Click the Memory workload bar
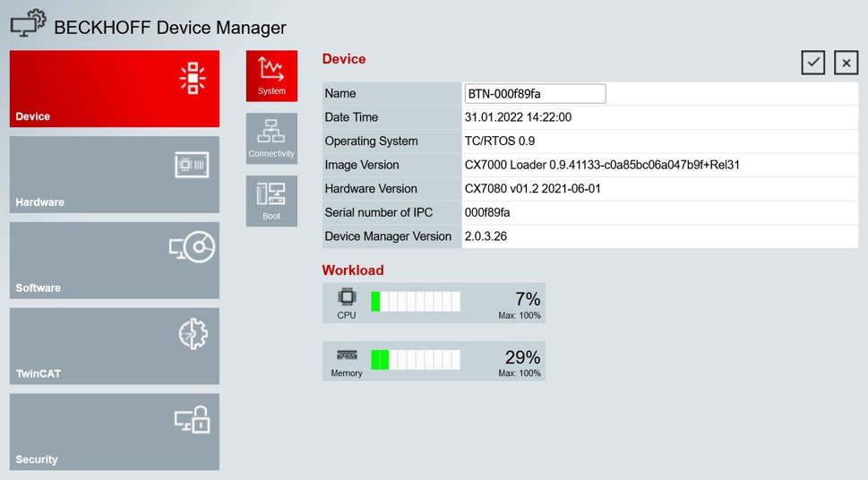The height and width of the screenshot is (480, 868). pyautogui.click(x=416, y=359)
